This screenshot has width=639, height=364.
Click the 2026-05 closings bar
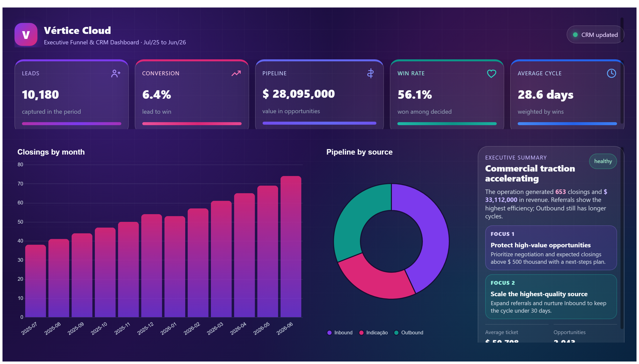268,252
